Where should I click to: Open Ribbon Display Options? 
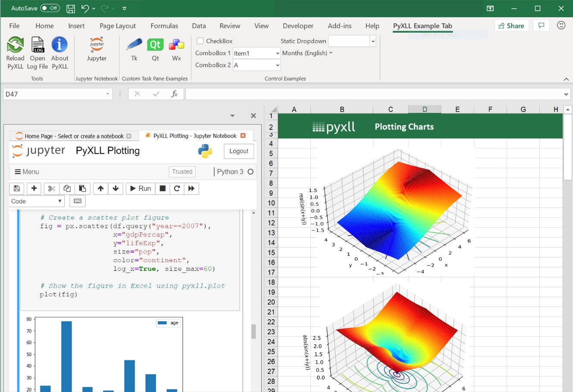point(490,8)
